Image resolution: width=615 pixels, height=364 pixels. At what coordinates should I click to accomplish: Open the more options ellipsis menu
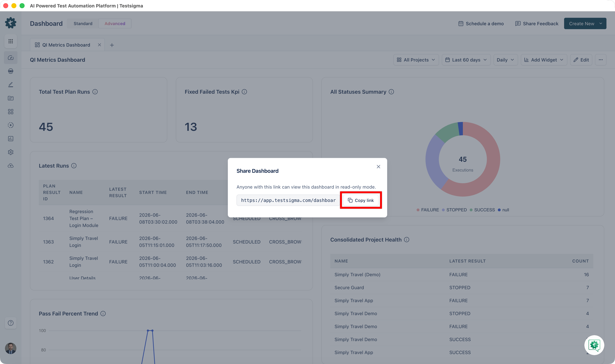point(601,60)
